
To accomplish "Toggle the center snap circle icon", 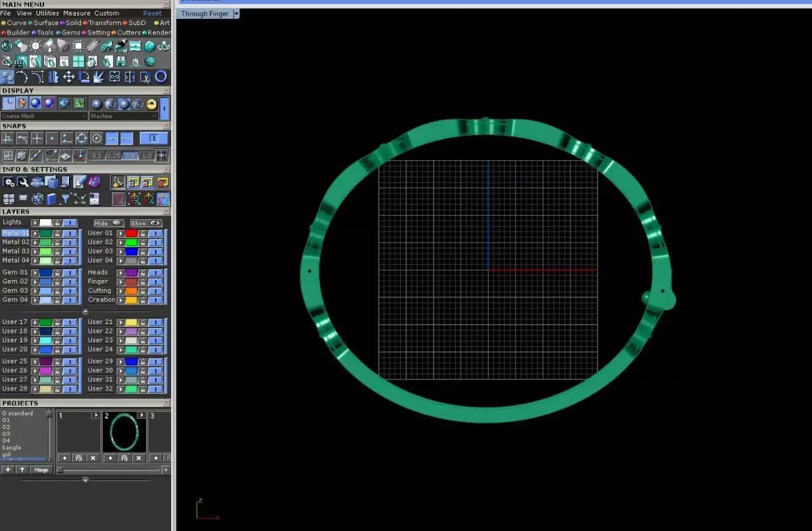I will 97,138.
